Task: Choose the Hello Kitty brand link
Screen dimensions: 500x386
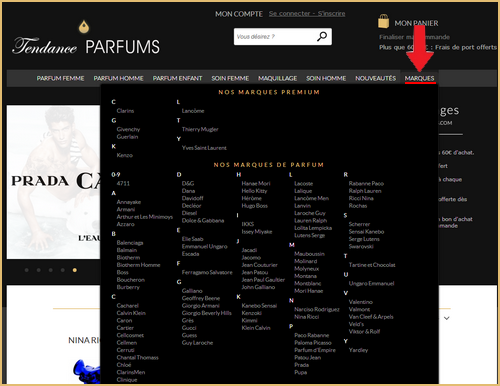Action: click(254, 191)
